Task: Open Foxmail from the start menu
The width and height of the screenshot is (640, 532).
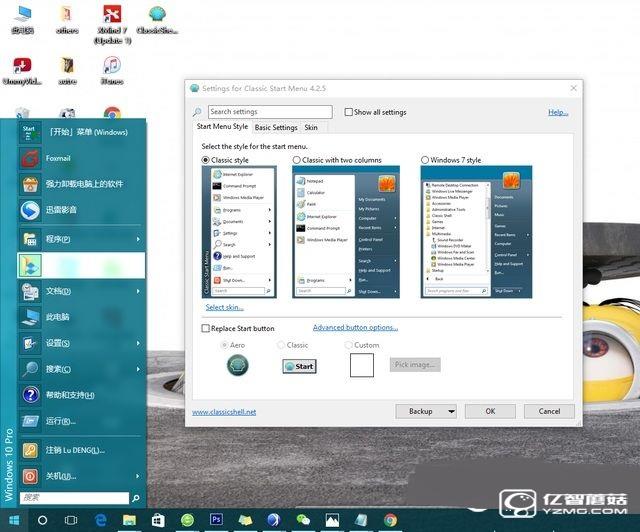Action: pos(60,158)
